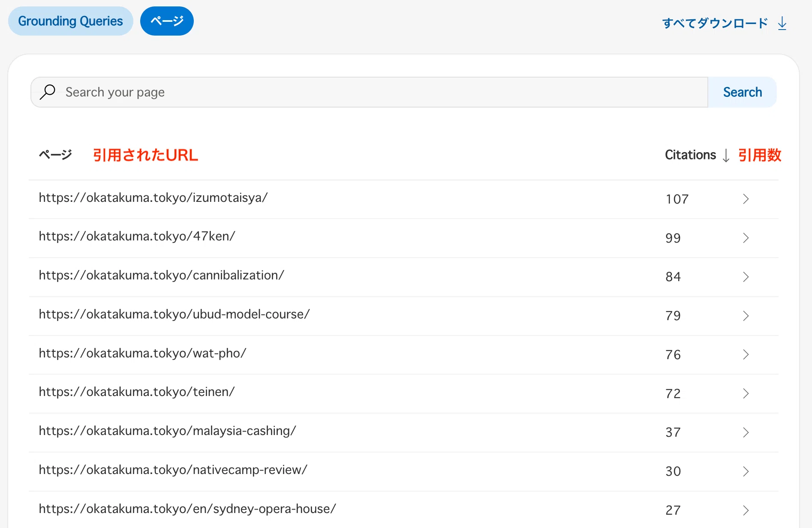This screenshot has height=528, width=812.
Task: Expand the teinen row chevron
Action: (746, 393)
